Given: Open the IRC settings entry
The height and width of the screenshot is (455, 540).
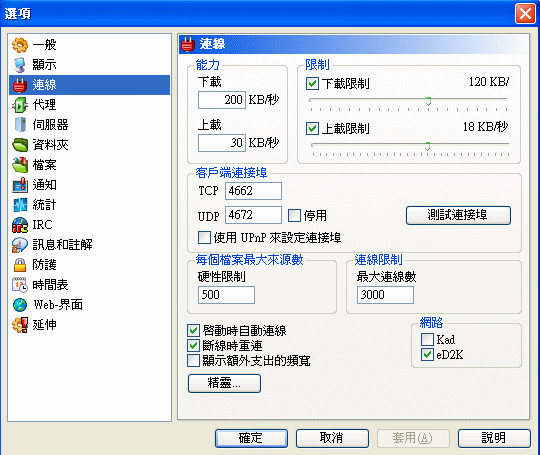Looking at the screenshot, I should 42,225.
